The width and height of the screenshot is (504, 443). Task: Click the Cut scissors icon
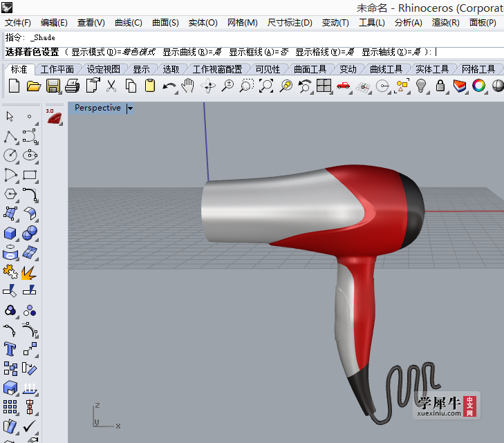tap(111, 86)
